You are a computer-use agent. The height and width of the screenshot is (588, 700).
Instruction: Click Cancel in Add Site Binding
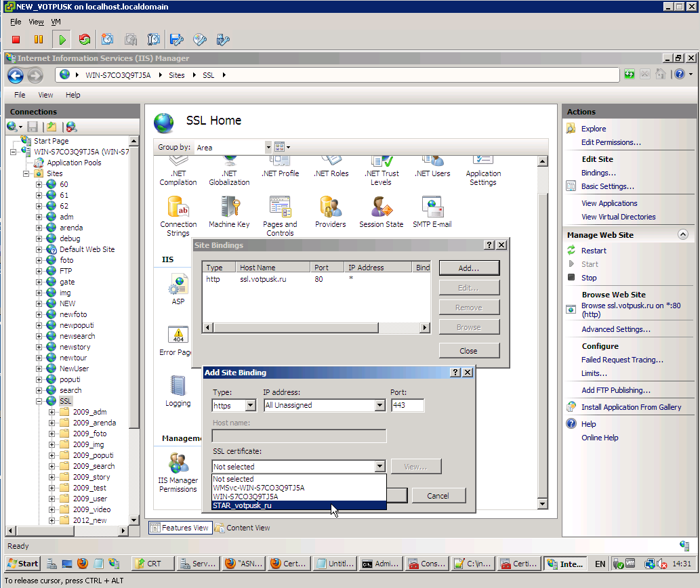[x=438, y=496]
